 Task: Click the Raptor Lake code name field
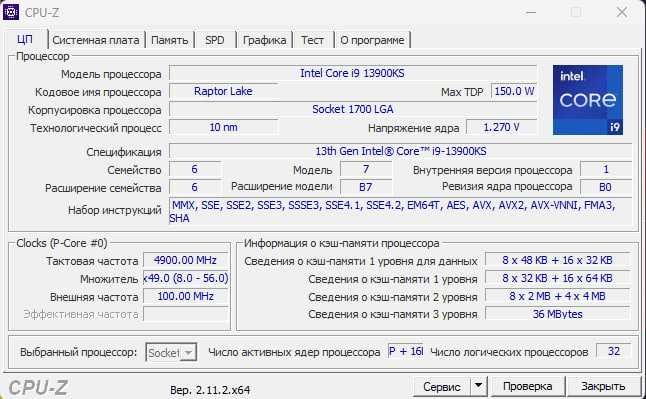223,91
